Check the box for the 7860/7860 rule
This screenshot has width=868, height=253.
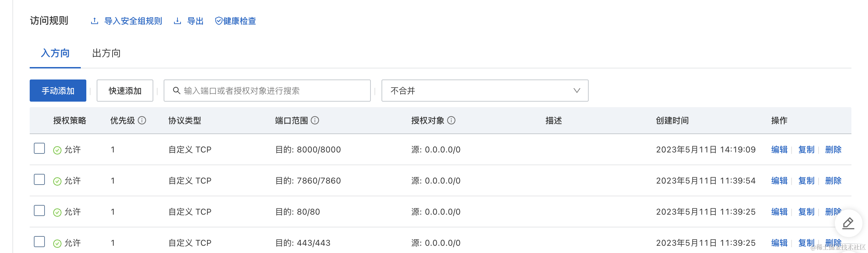[x=39, y=179]
